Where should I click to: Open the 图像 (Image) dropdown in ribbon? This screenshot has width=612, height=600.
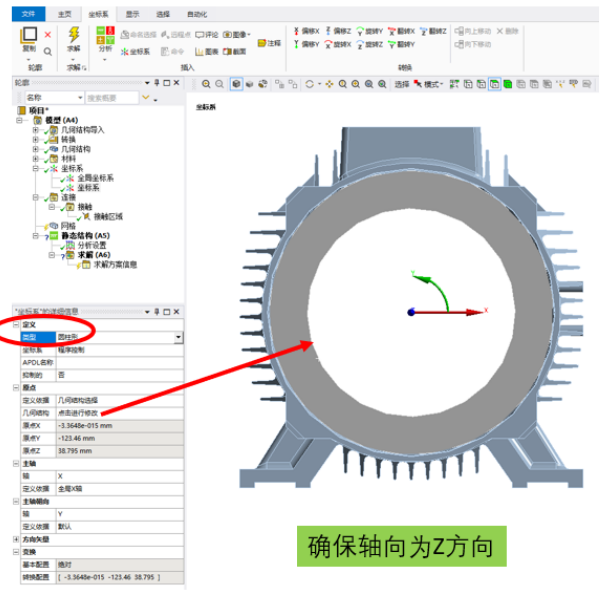tap(237, 35)
